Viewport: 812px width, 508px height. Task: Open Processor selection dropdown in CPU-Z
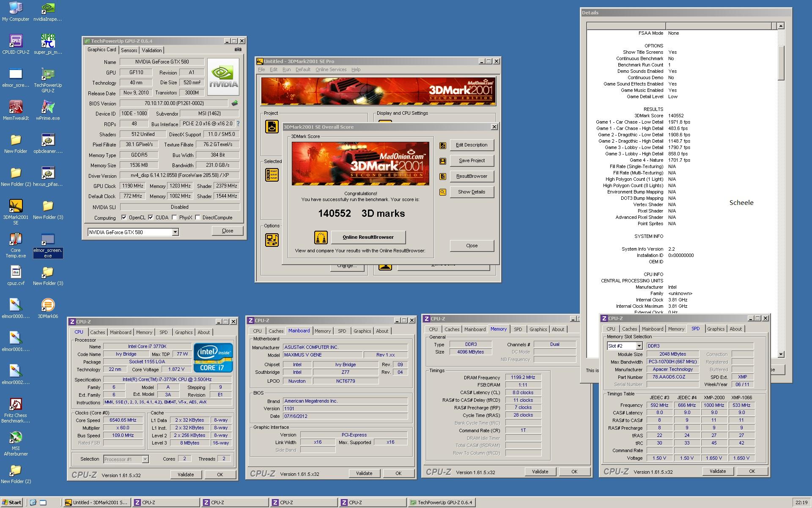coord(145,459)
